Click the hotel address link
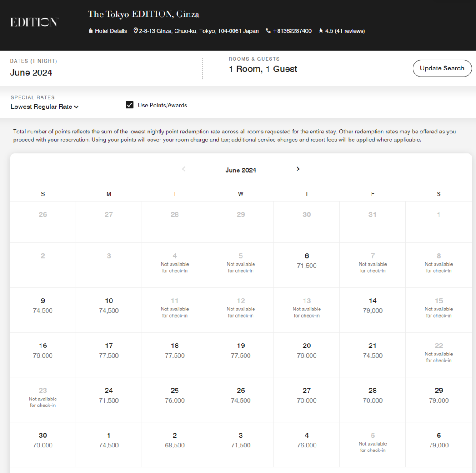This screenshot has height=473, width=476. pos(199,31)
